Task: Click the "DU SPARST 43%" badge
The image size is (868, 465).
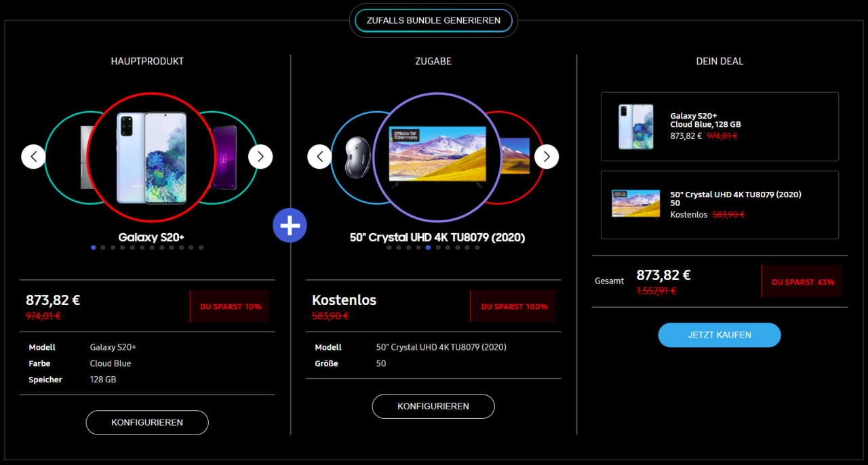Action: 802,281
